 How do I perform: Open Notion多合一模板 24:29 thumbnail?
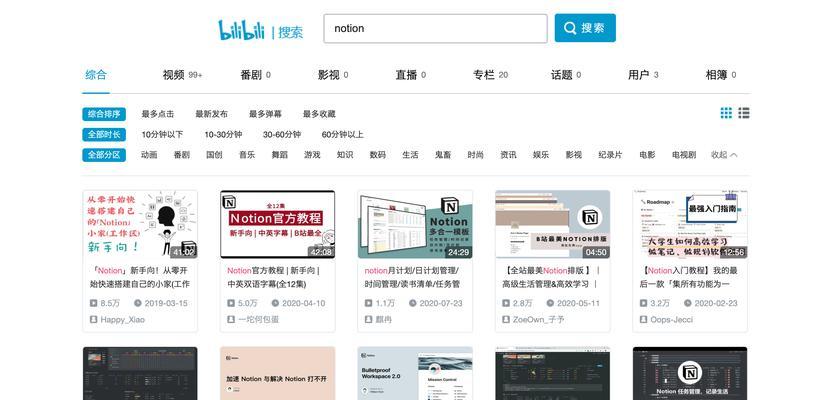pos(415,224)
